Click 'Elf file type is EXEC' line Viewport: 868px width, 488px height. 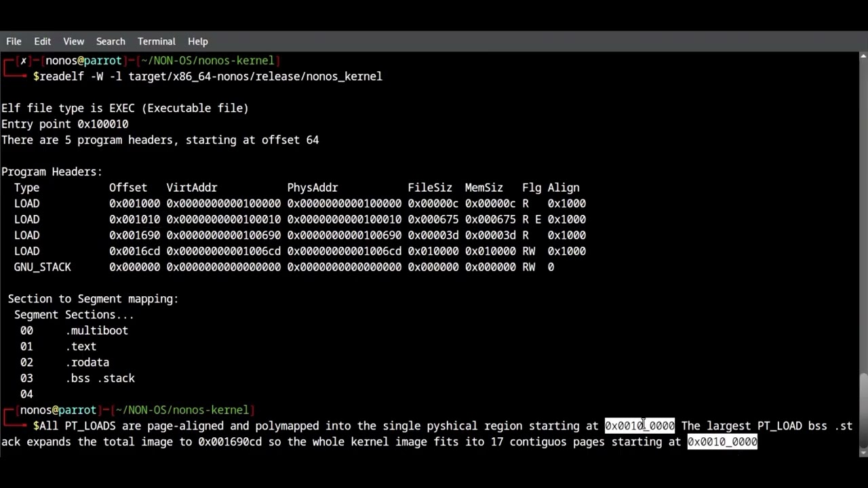[x=125, y=108]
